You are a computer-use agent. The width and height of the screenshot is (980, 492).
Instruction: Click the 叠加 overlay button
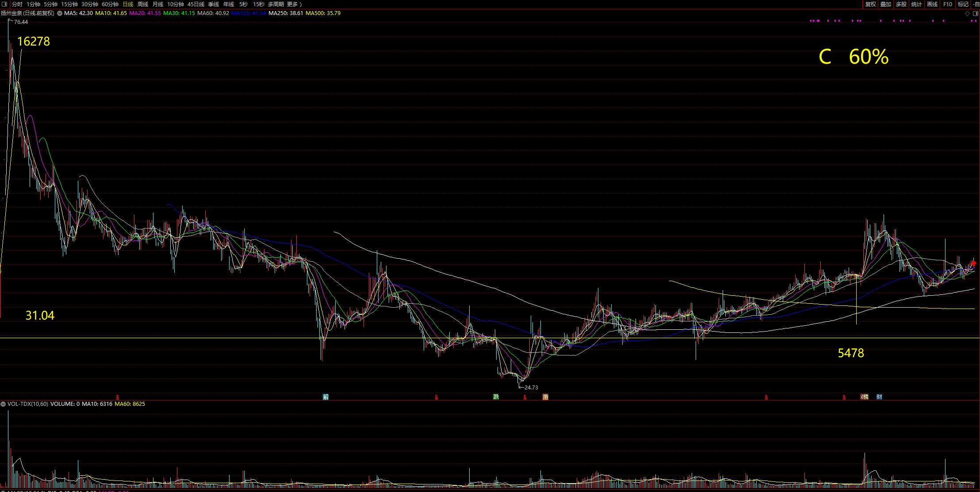point(886,4)
